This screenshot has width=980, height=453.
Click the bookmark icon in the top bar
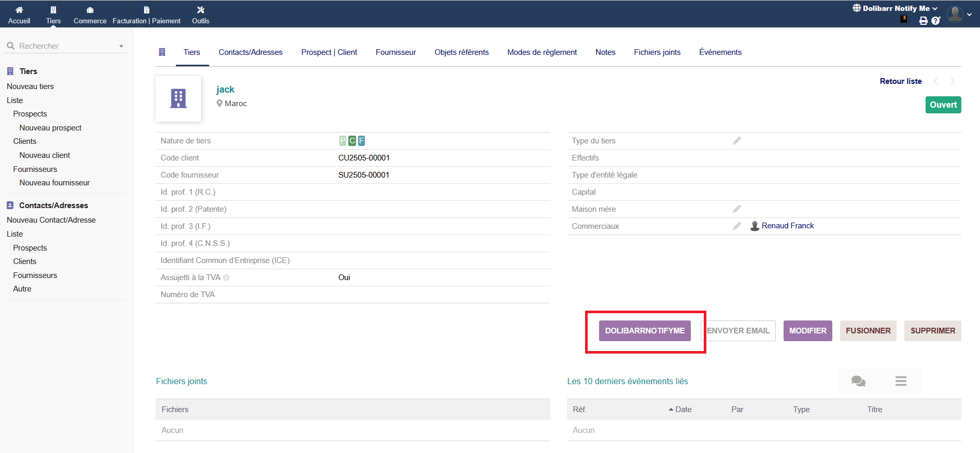(x=904, y=19)
